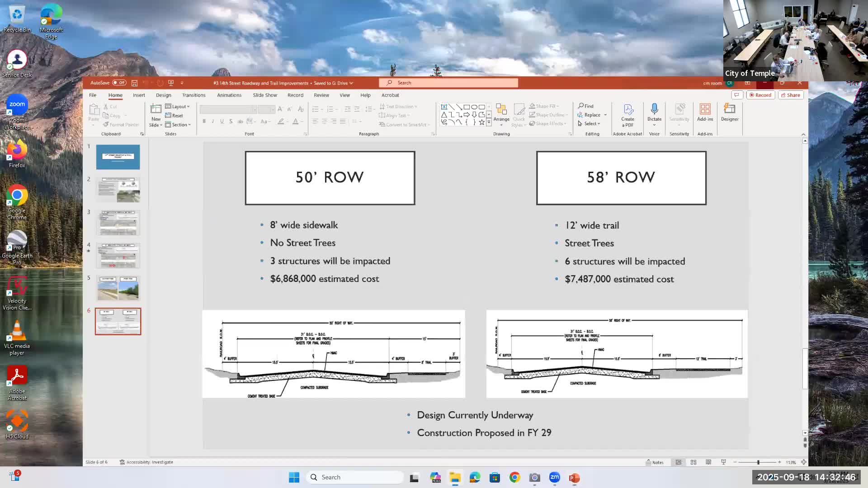Switch to Reading View icon
The width and height of the screenshot is (868, 488).
click(708, 462)
